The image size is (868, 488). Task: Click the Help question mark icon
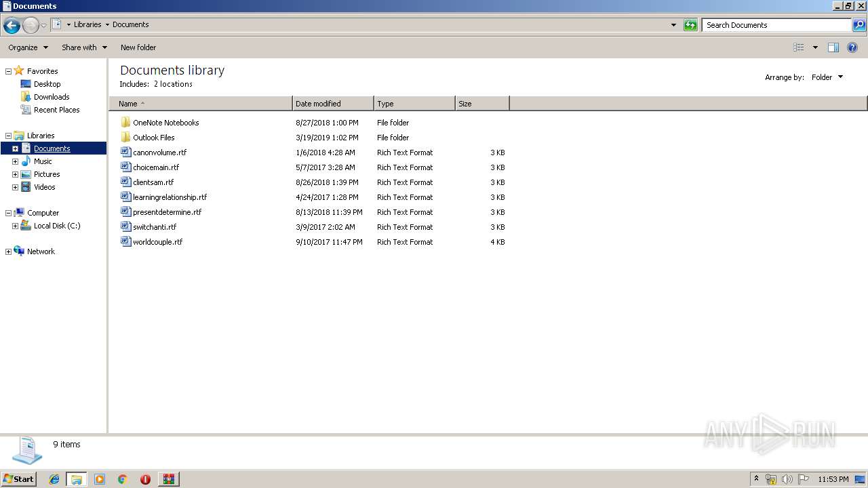click(852, 47)
